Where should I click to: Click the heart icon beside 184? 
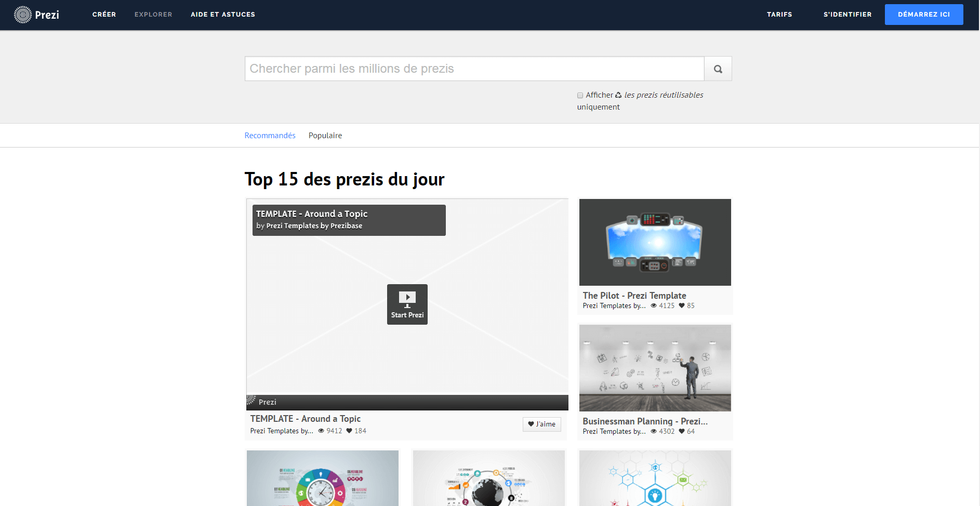[x=349, y=431]
